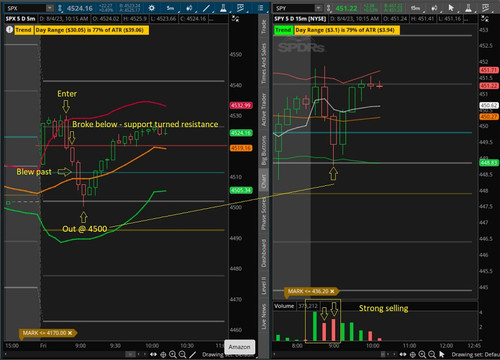Click the green Trend label on SPY chart
The width and height of the screenshot is (500, 360).
(x=283, y=30)
